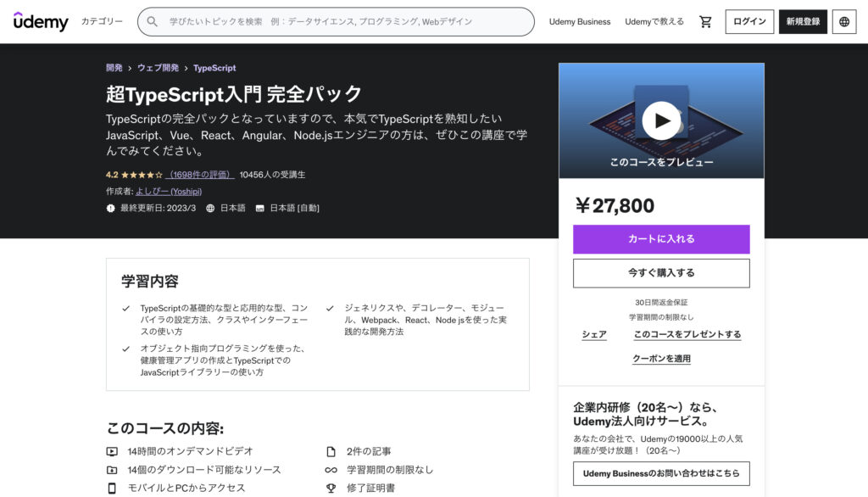
Task: Click the シェア link
Action: [x=594, y=334]
